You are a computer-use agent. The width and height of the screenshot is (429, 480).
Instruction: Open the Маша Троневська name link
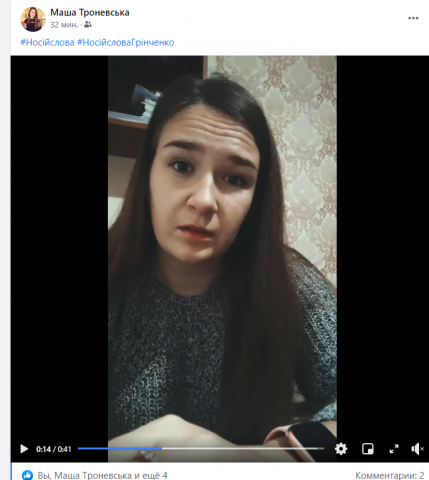(90, 12)
